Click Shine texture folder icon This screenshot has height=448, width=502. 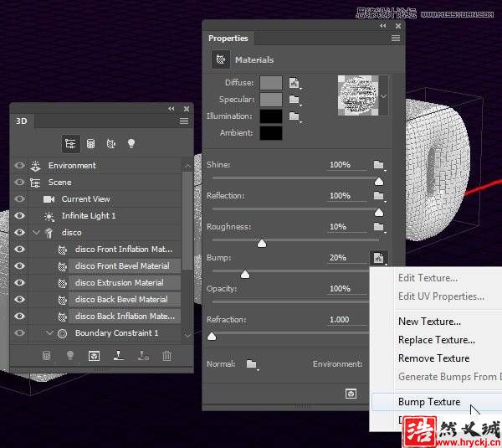[x=379, y=165]
